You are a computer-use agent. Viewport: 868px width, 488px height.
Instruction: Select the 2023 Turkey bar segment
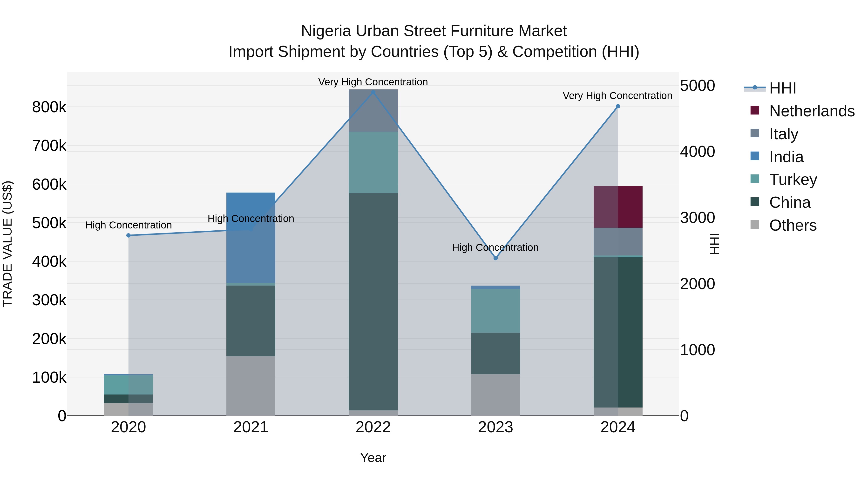tap(495, 311)
